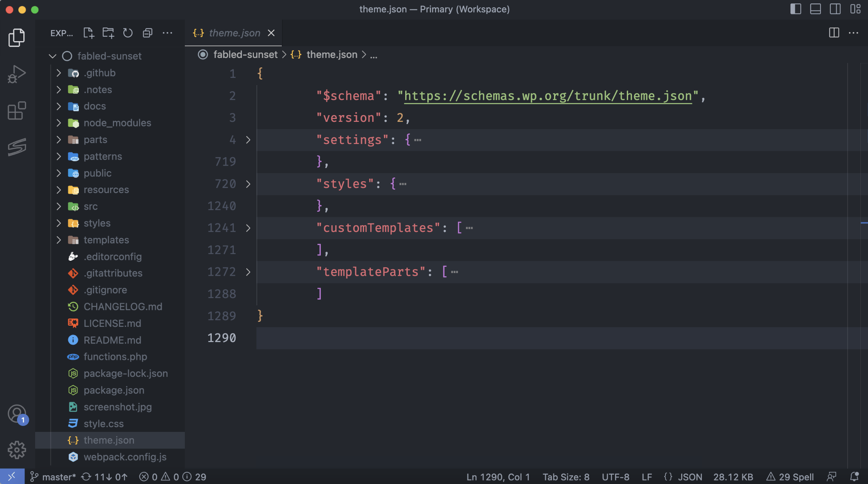
Task: Toggle the panel layout view button
Action: (815, 9)
